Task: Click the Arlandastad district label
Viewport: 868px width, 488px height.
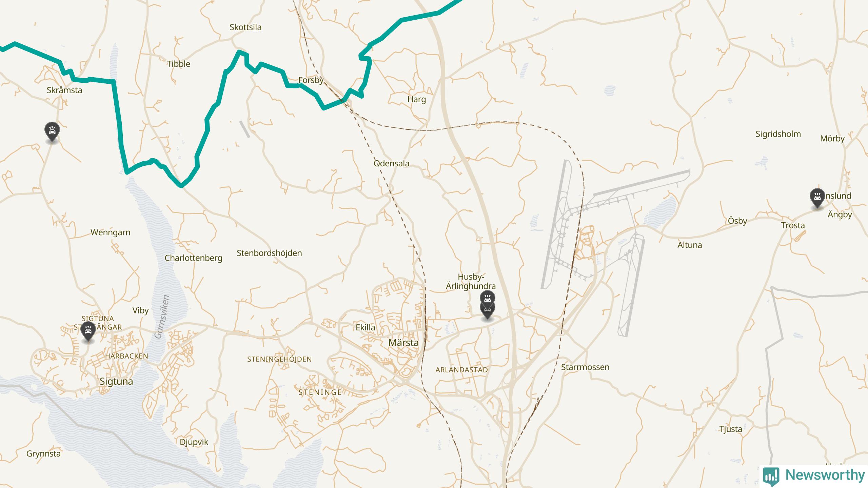Action: click(x=461, y=370)
